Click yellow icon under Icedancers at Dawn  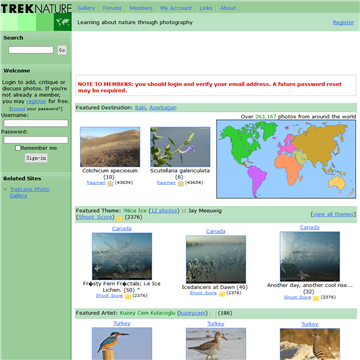[x=222, y=293]
